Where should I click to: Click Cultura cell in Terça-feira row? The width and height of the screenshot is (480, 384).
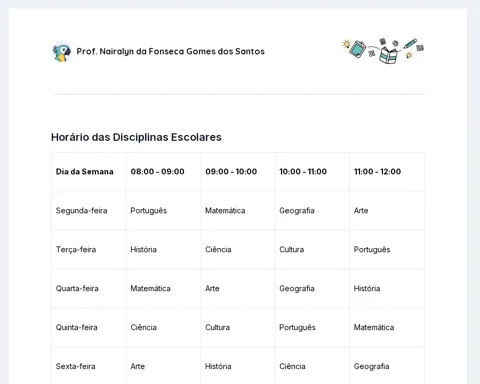292,250
